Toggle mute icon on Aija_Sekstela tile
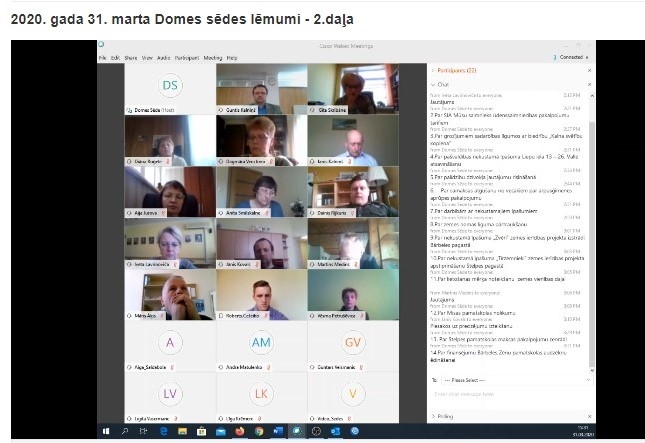This screenshot has width=645, height=443. (x=172, y=367)
